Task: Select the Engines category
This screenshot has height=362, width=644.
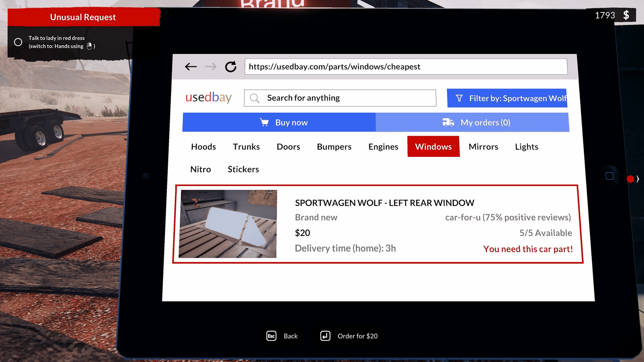Action: (383, 147)
